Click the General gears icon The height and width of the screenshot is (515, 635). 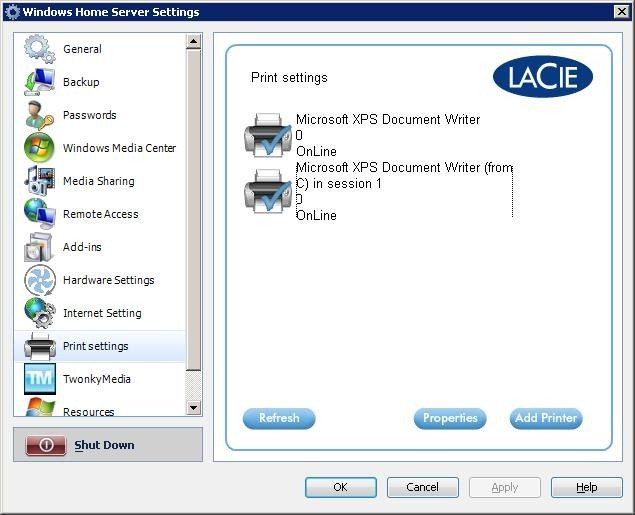coord(39,49)
